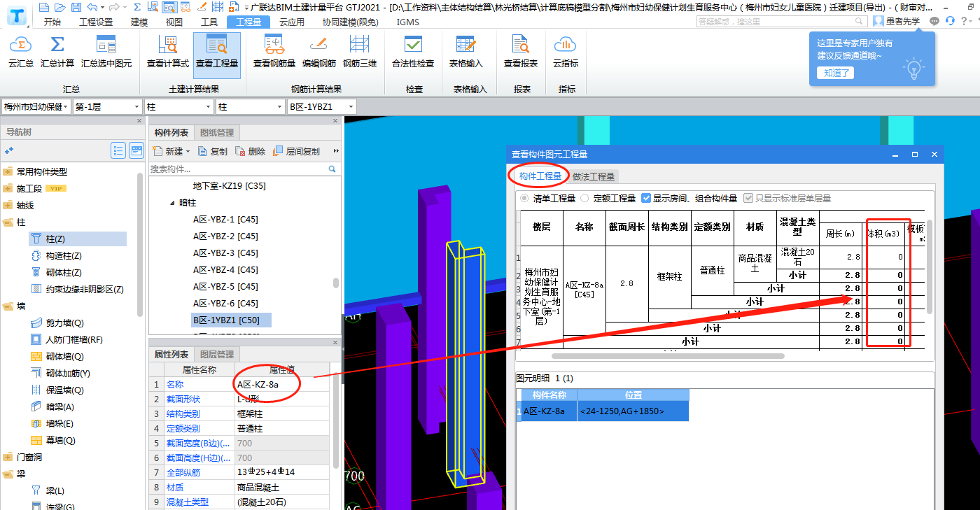Open 表格输入 table input tool
980x510 pixels.
466,52
